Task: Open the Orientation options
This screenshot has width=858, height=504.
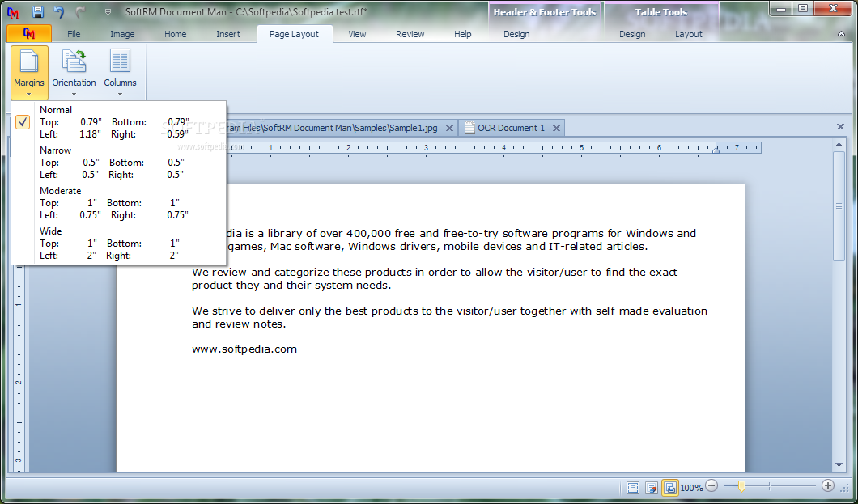Action: [74, 72]
